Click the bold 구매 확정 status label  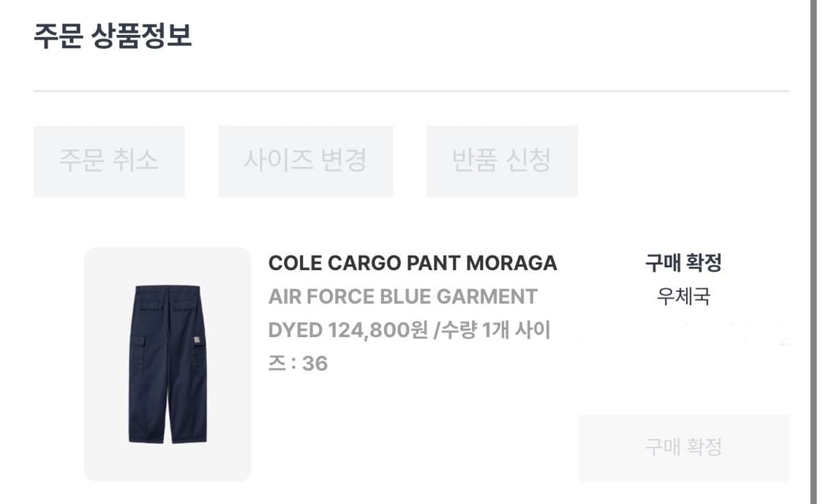coord(683,263)
